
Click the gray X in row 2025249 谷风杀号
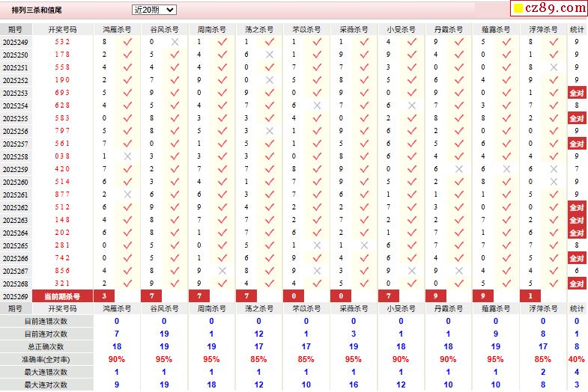[175, 42]
